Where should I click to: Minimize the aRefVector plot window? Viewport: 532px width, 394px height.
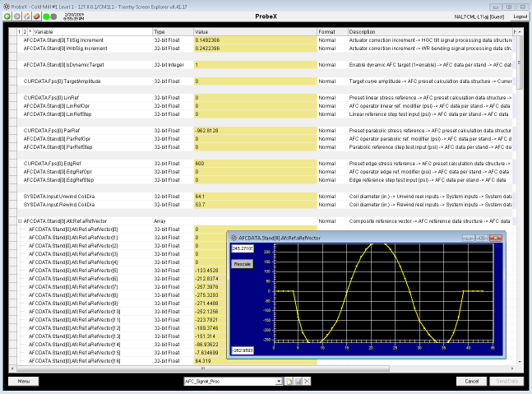(x=469, y=238)
